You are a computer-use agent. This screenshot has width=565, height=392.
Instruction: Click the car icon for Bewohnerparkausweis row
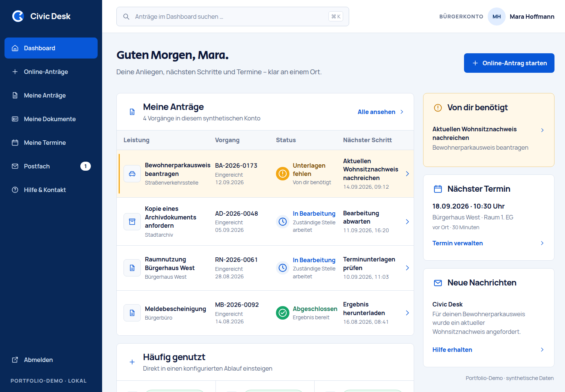coord(132,174)
